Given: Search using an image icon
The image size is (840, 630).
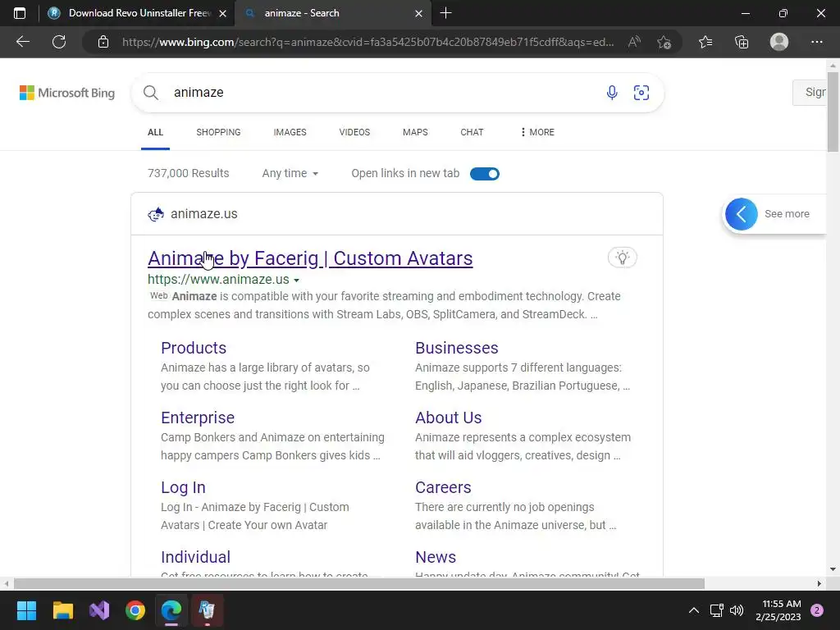Looking at the screenshot, I should tap(641, 93).
